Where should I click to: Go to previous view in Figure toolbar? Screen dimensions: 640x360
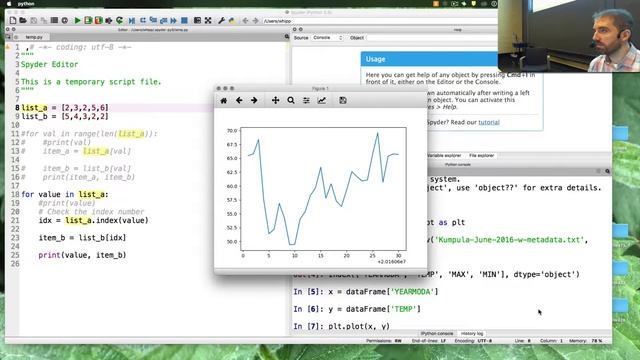[239, 100]
